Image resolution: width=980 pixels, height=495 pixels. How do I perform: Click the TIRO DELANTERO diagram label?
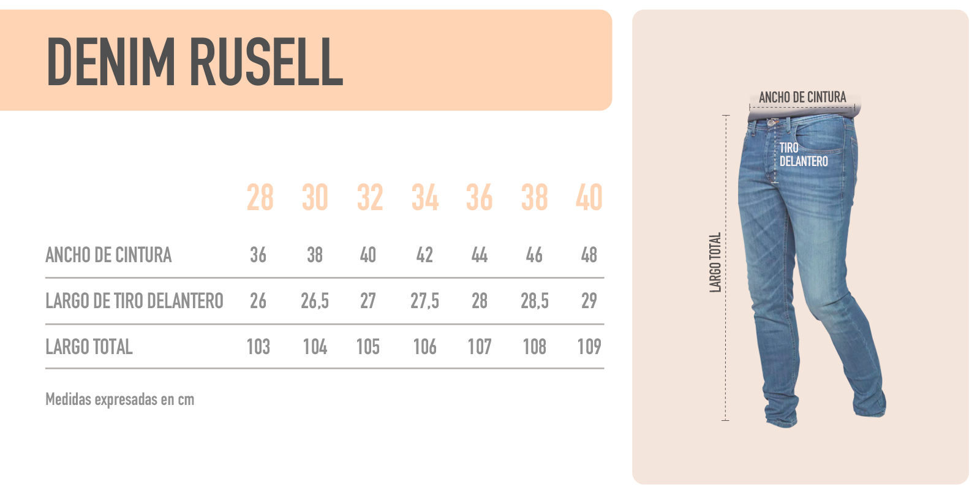[804, 154]
